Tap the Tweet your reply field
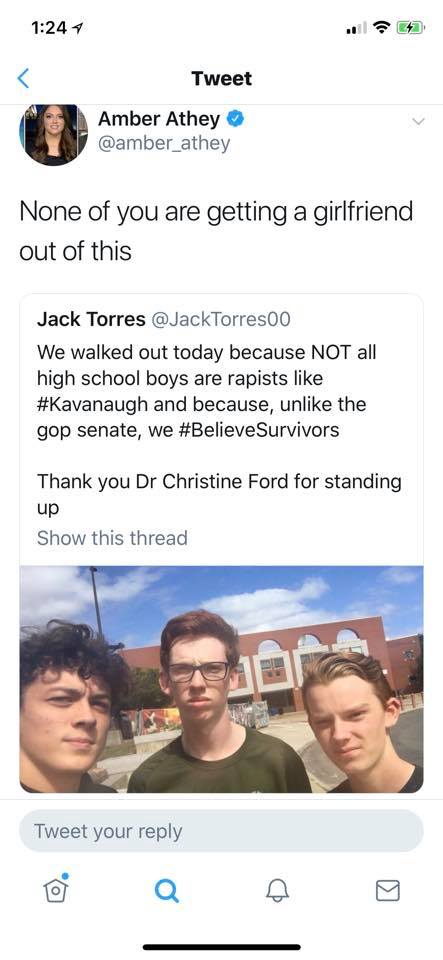 pyautogui.click(x=222, y=831)
